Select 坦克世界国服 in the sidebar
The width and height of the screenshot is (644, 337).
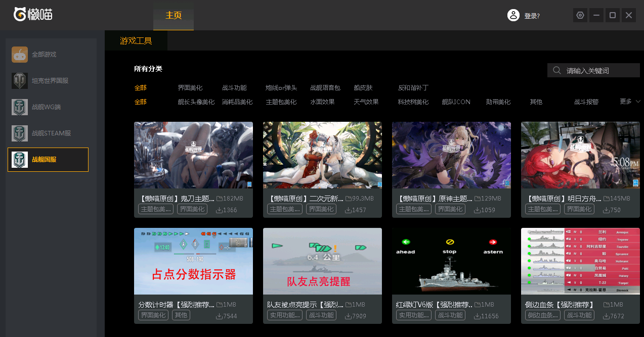(x=48, y=81)
